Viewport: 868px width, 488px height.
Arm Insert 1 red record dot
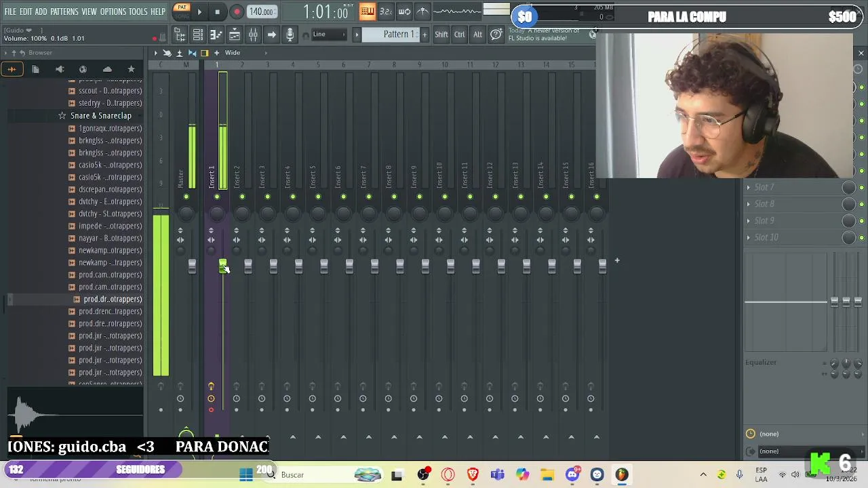tap(211, 410)
